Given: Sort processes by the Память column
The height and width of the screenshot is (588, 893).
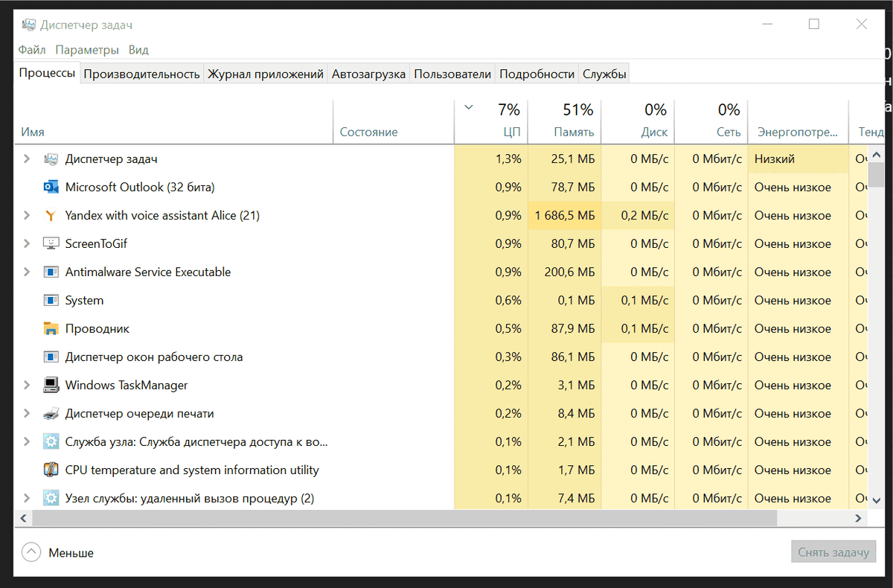Looking at the screenshot, I should (x=574, y=121).
